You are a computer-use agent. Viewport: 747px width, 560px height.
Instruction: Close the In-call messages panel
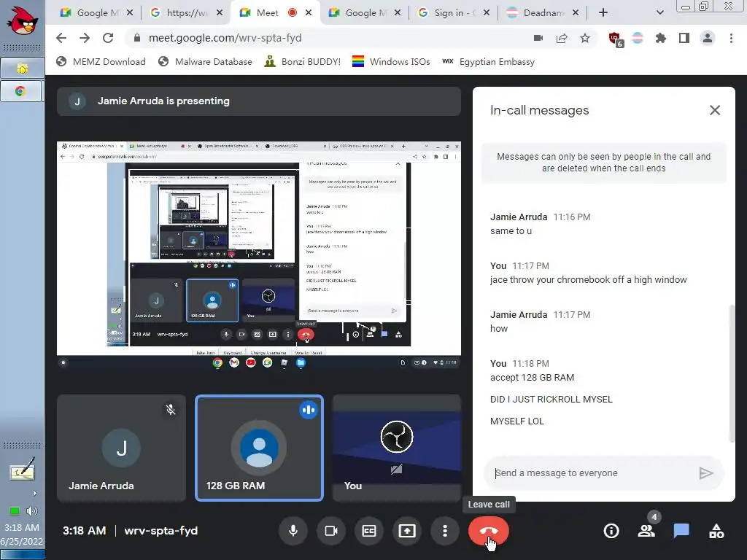tap(715, 111)
